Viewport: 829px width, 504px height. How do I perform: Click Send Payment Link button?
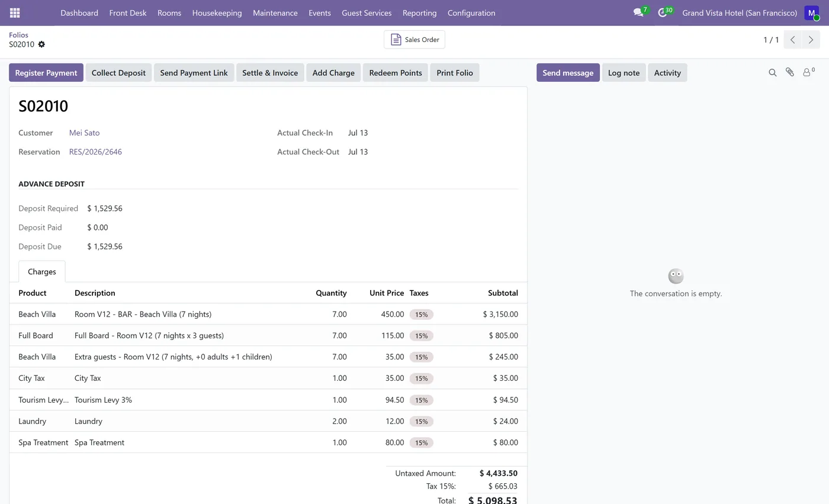(x=194, y=73)
